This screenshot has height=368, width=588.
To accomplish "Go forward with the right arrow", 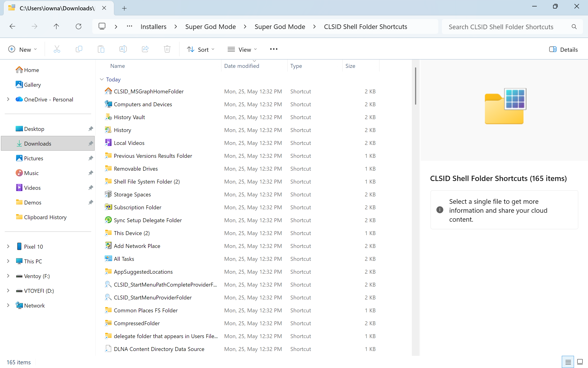I will 34,26.
